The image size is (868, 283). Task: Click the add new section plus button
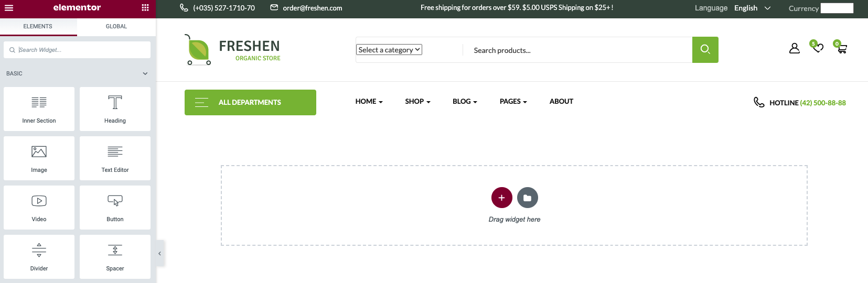pyautogui.click(x=501, y=198)
